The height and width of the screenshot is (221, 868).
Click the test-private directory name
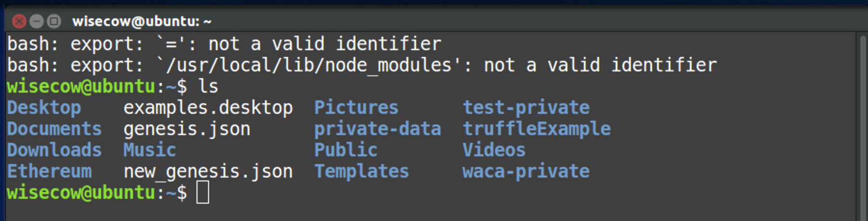[526, 108]
